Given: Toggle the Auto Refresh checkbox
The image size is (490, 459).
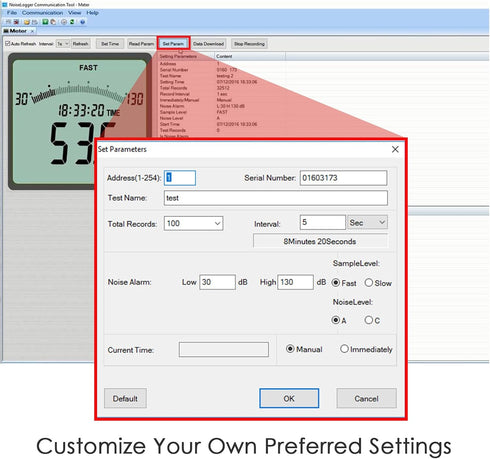Looking at the screenshot, I should coord(8,44).
